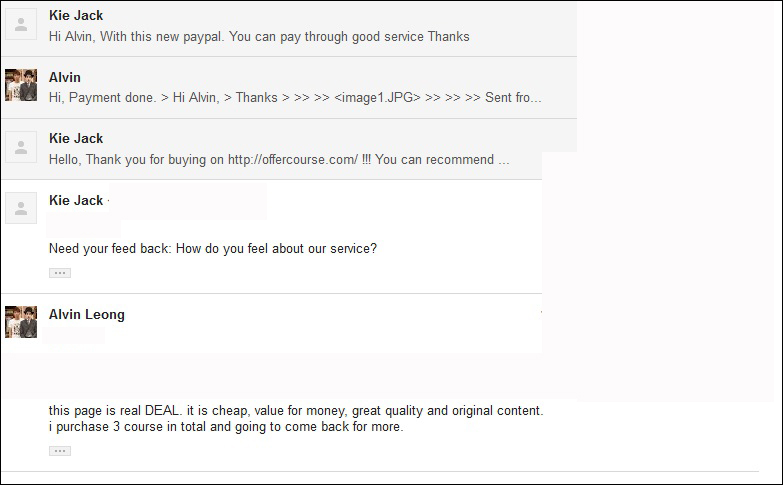Click the <image1.JPG> snippet in Alvin's message
Viewport: 783px width, 485px height.
point(377,97)
